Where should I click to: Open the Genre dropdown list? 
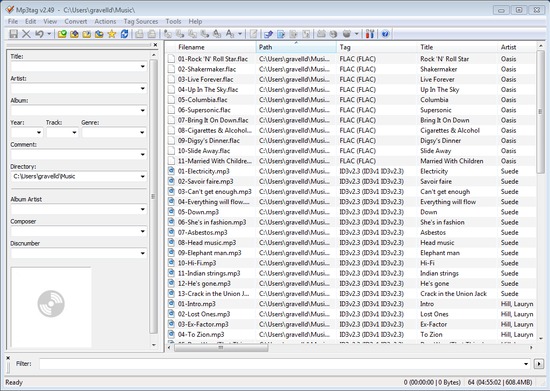142,133
